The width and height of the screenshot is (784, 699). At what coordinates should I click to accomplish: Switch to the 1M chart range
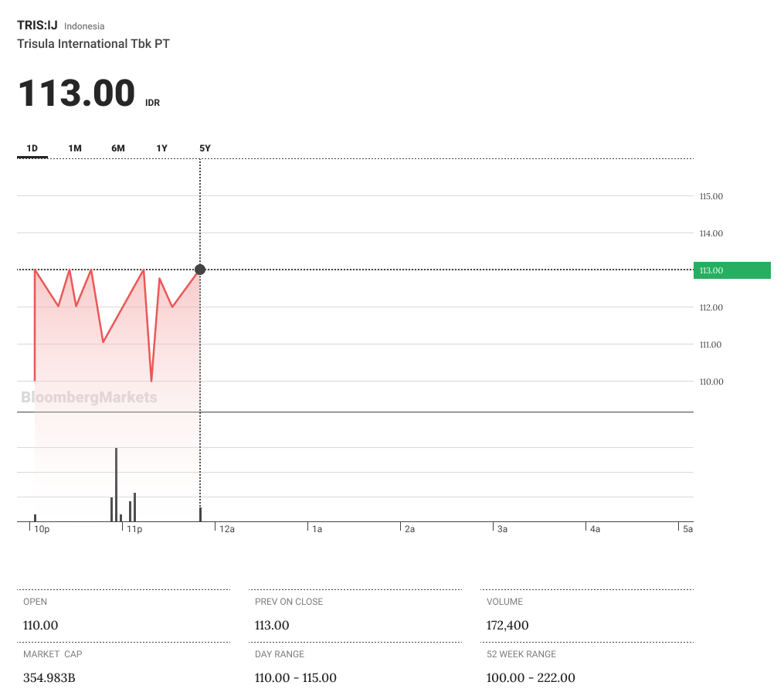pyautogui.click(x=75, y=148)
